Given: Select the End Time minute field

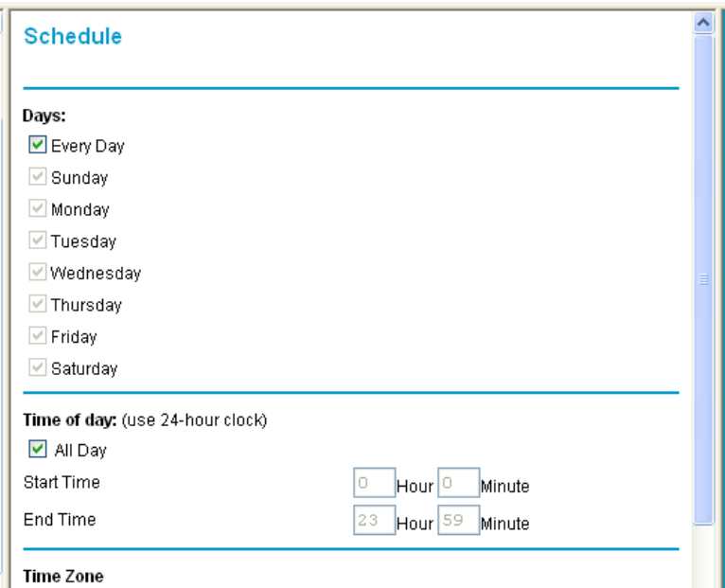Looking at the screenshot, I should click(x=458, y=522).
